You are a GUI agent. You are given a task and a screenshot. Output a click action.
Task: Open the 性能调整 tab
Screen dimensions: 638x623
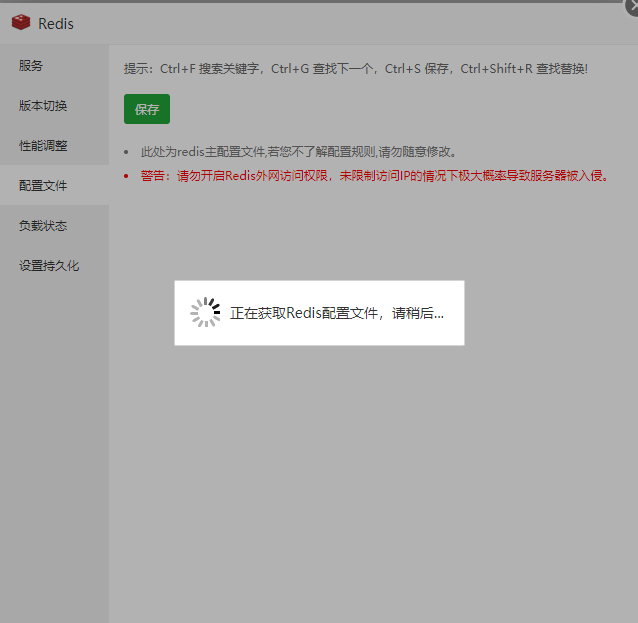tap(55, 145)
